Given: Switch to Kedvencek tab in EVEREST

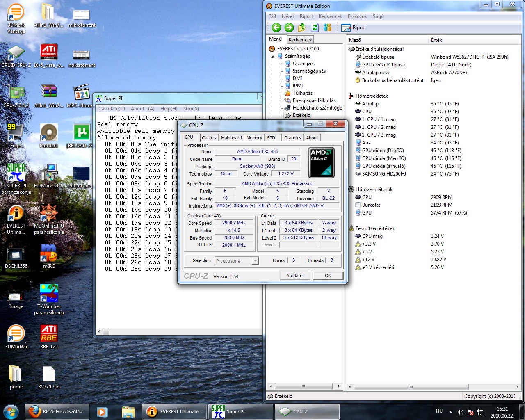Looking at the screenshot, I should [300, 40].
